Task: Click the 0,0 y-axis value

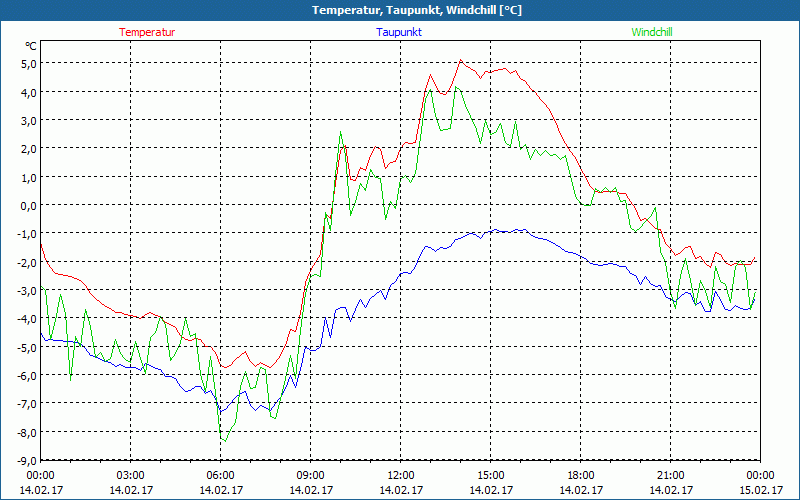Action: tap(28, 205)
